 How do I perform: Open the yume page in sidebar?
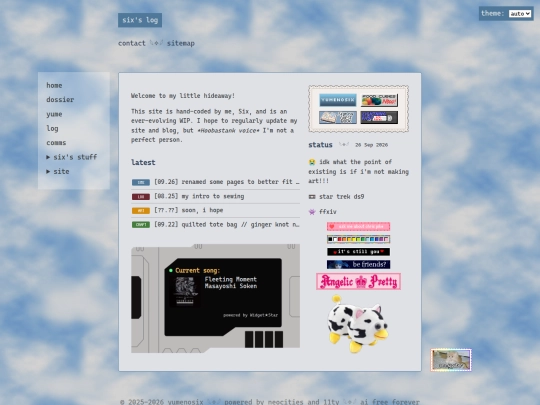point(54,114)
